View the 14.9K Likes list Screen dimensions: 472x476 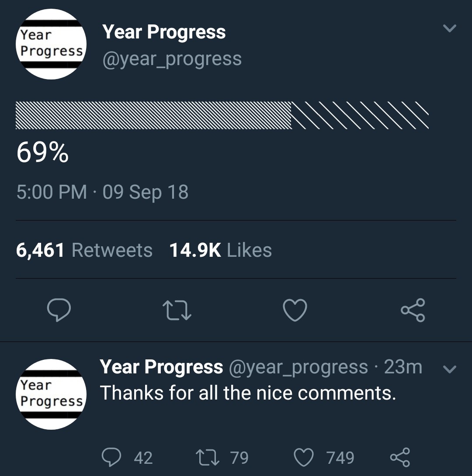220,250
